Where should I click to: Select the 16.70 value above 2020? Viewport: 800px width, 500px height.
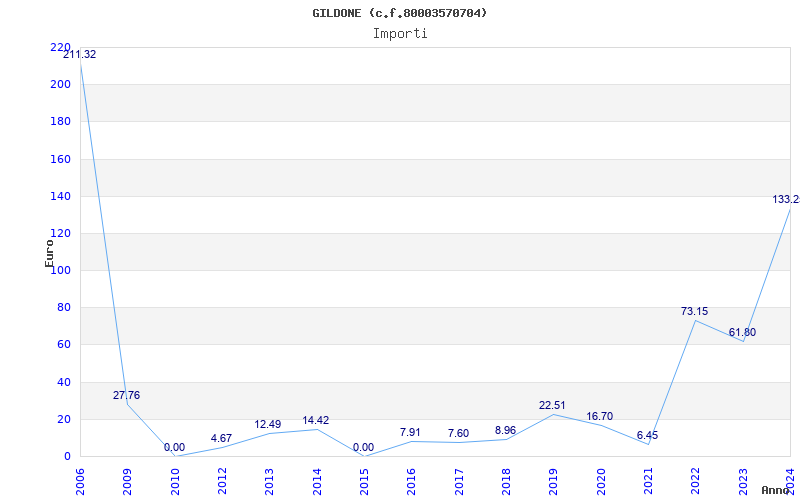pyautogui.click(x=599, y=416)
